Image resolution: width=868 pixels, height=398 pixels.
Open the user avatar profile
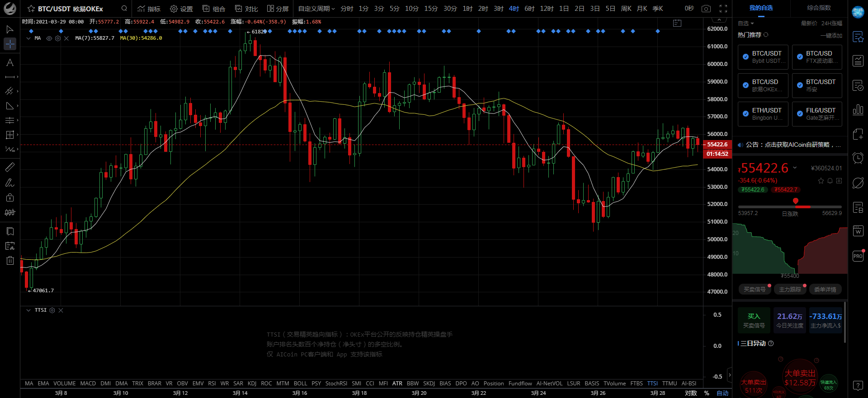click(858, 12)
